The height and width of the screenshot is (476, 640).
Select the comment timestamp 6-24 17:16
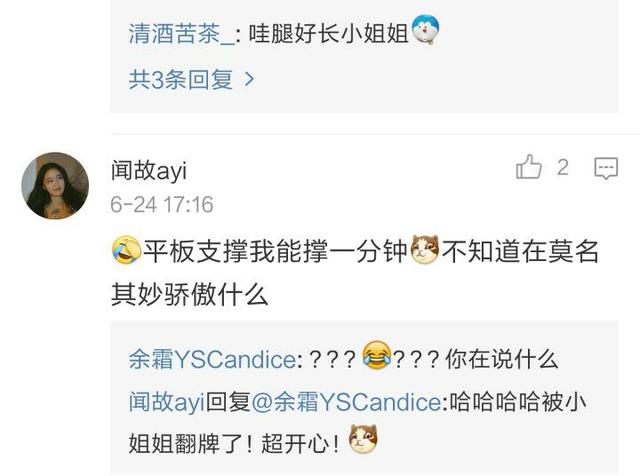[x=162, y=205]
